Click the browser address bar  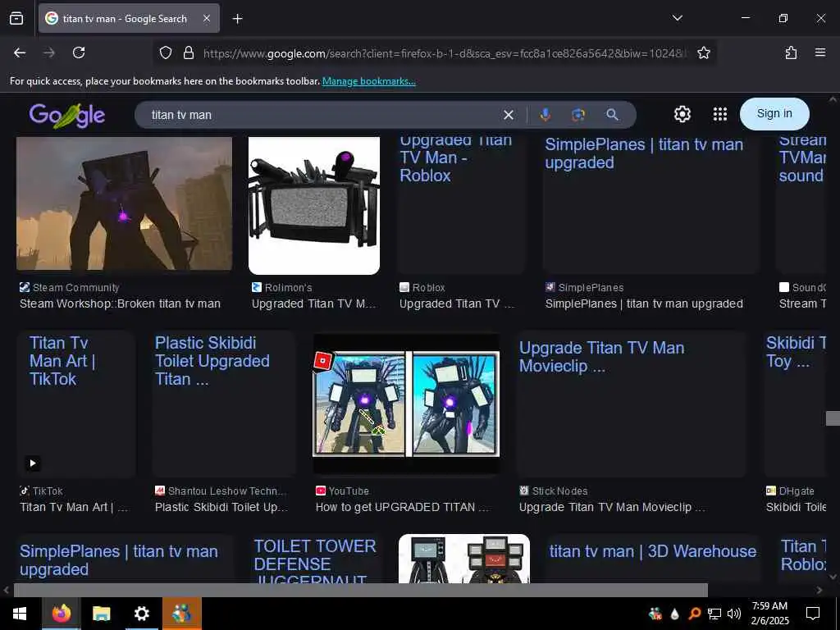445,53
